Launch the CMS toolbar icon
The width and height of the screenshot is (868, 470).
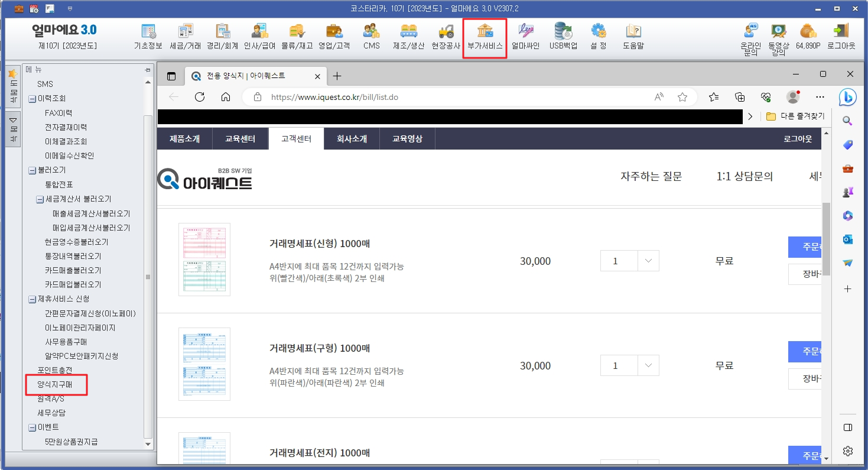[x=372, y=37]
